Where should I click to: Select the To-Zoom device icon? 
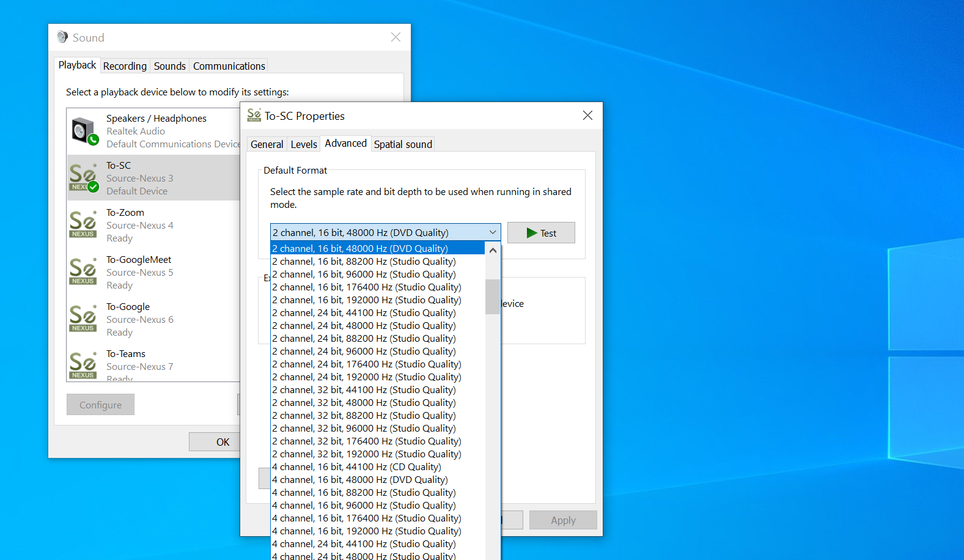(83, 225)
